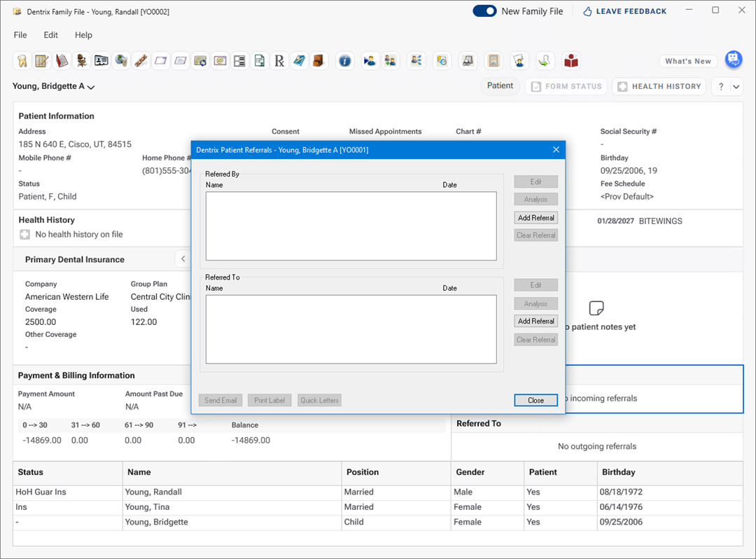This screenshot has height=559, width=756.
Task: Click American Western Life company name
Action: (67, 296)
